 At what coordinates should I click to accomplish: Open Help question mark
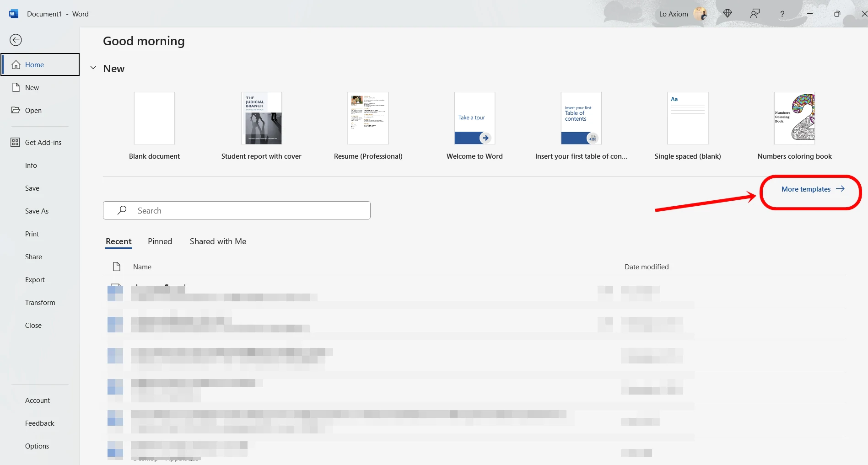782,14
